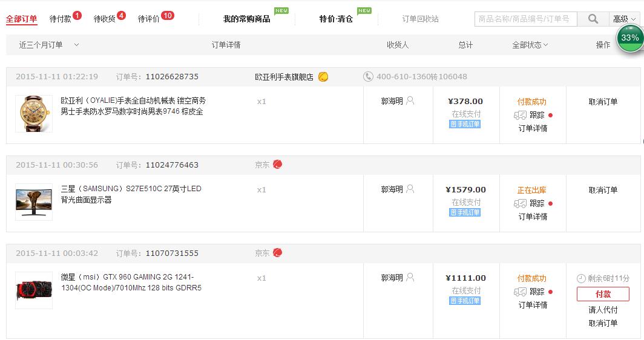Click the 手机订单 badge in the ¥378.00 order
The height and width of the screenshot is (340, 644).
465,124
